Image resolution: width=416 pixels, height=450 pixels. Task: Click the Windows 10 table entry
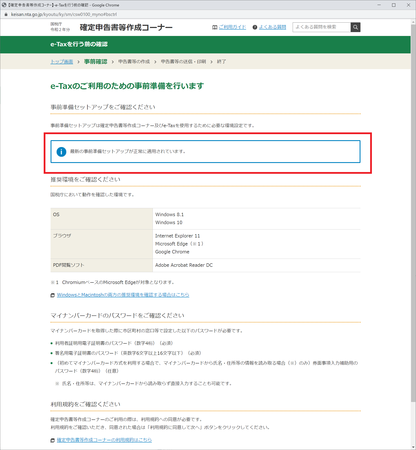pos(169,223)
